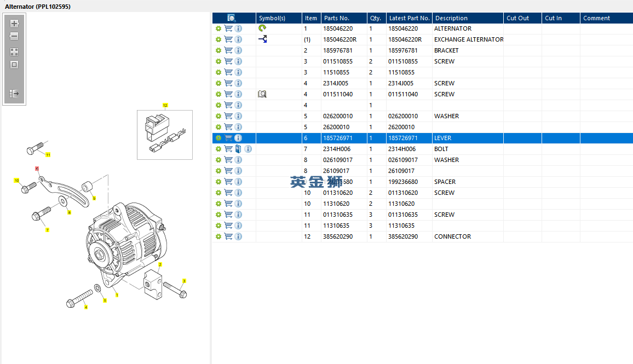This screenshot has width=633, height=364.
Task: Show info for selected LEVER 185726971
Action: (x=238, y=138)
